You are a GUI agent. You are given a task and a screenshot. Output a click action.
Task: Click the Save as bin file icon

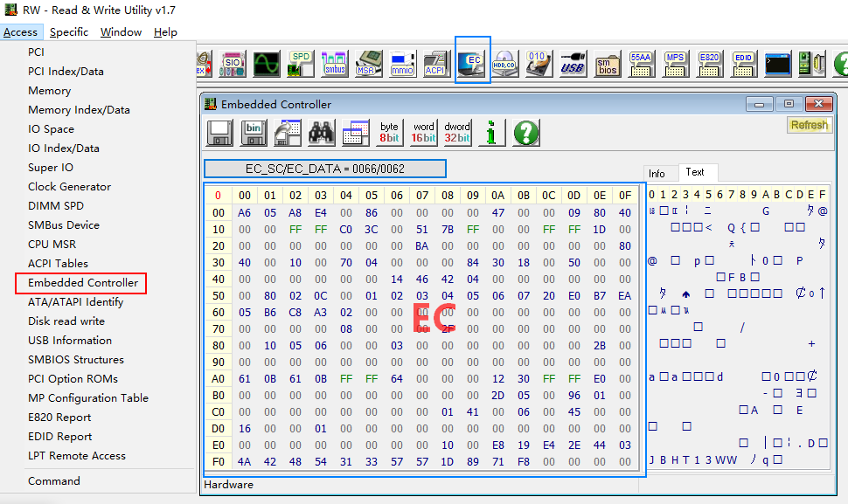(x=254, y=133)
